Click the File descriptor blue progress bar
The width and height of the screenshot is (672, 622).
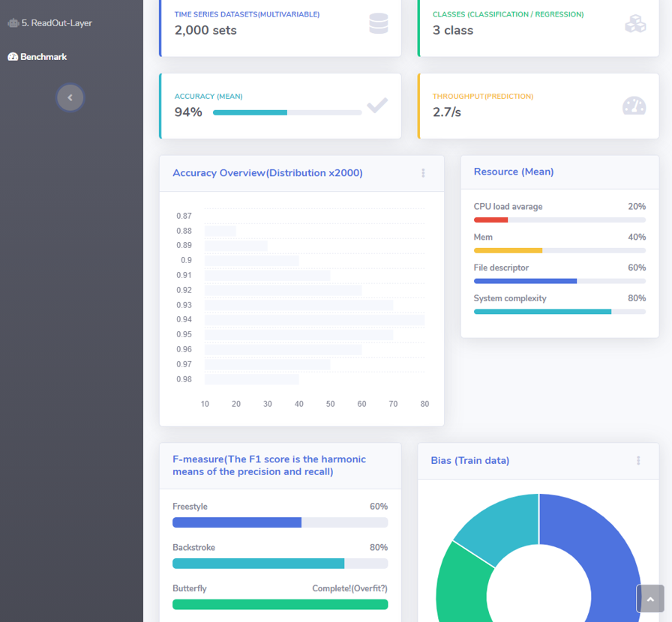click(x=526, y=282)
